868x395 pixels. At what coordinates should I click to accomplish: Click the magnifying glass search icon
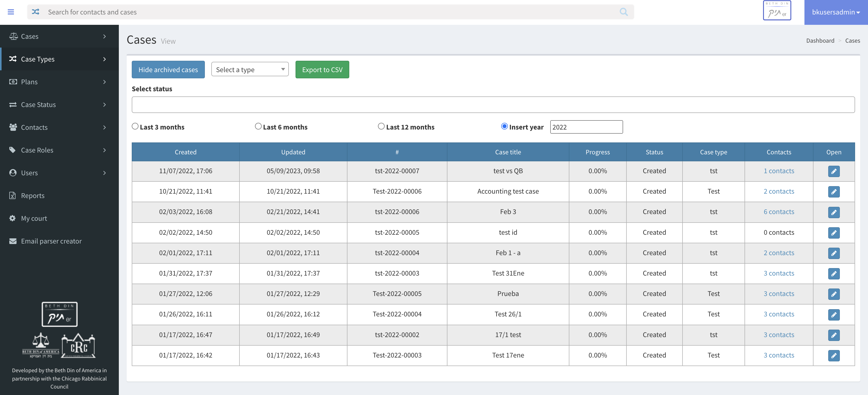coord(623,12)
